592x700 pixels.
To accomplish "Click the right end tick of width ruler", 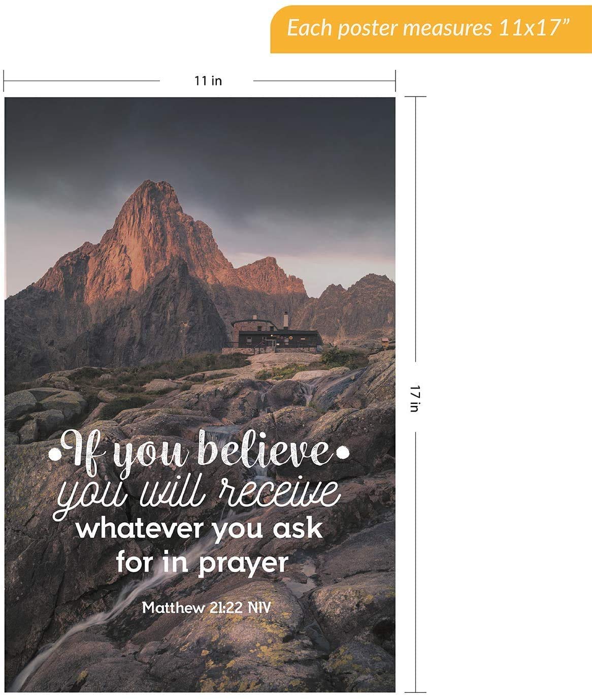I will 396,80.
